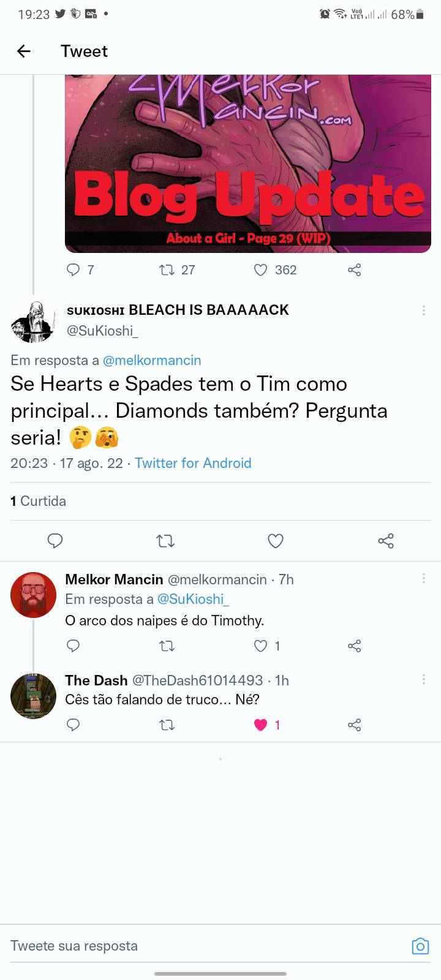Screen dimensions: 441x980
Task: Unlike The Dash's reply by tapping the heart
Action: click(261, 725)
